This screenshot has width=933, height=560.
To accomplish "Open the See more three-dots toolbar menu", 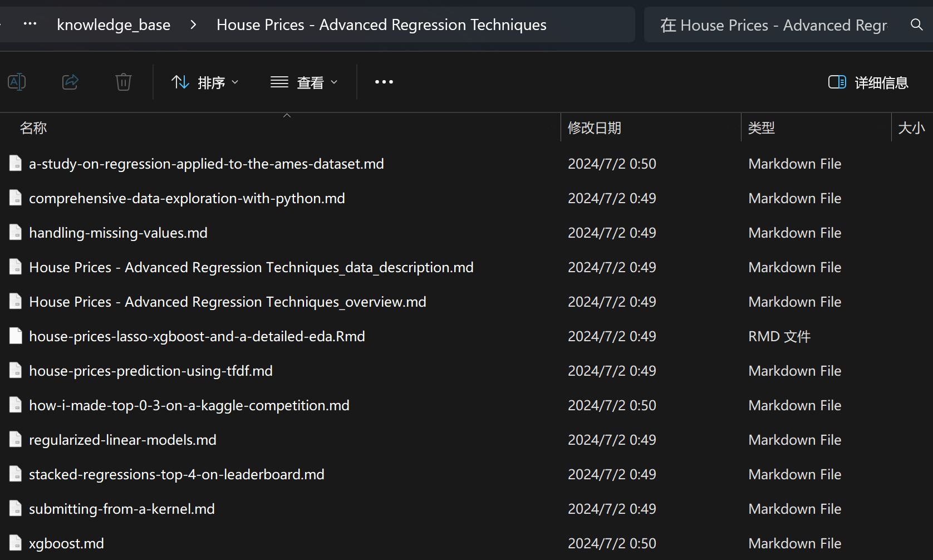I will 384,82.
